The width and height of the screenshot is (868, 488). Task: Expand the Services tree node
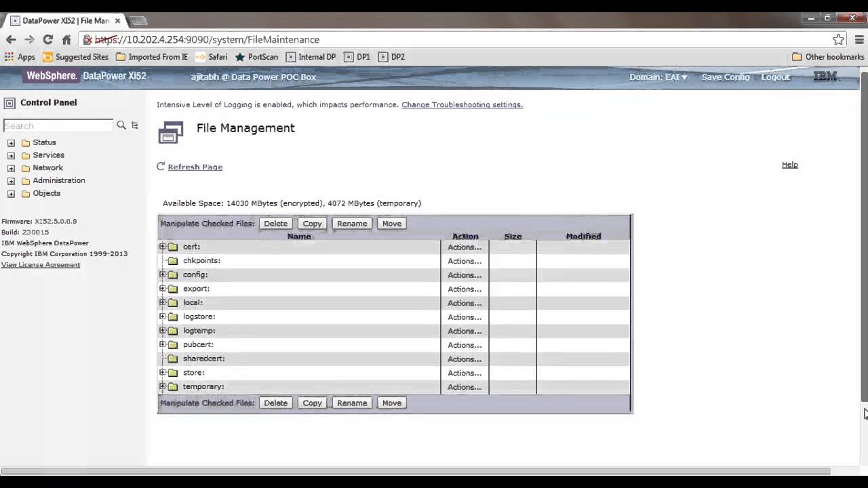coord(11,156)
